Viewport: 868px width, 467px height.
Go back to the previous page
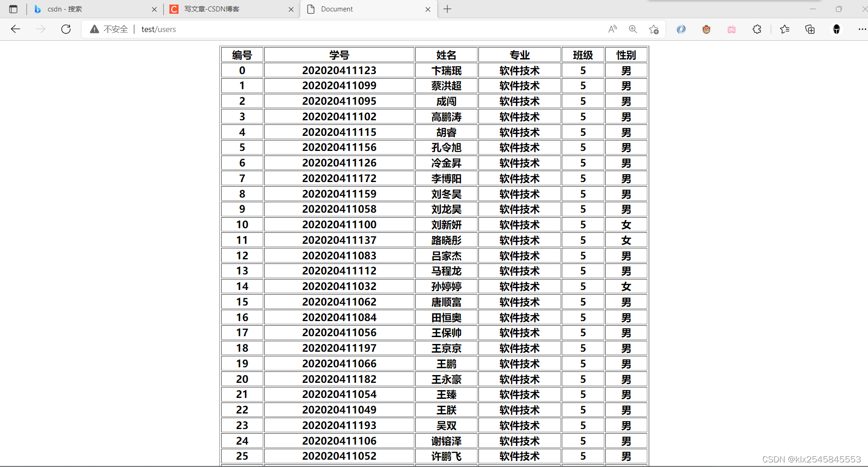(16, 29)
